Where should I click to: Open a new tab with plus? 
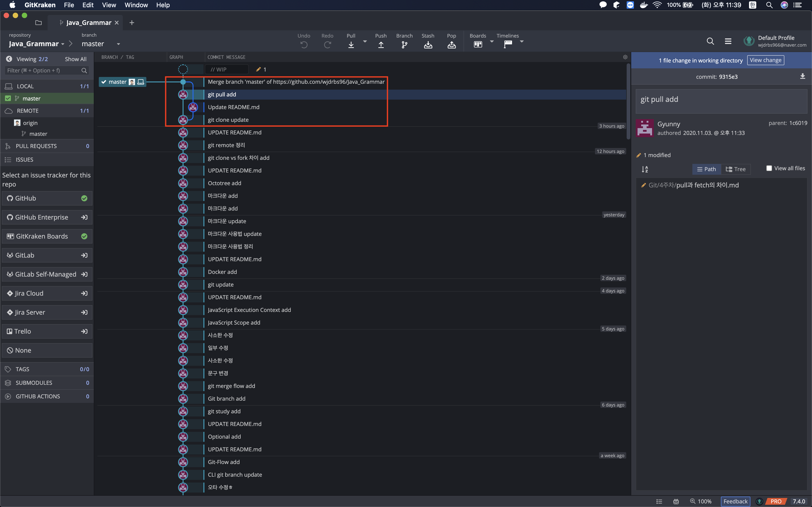pyautogui.click(x=132, y=22)
